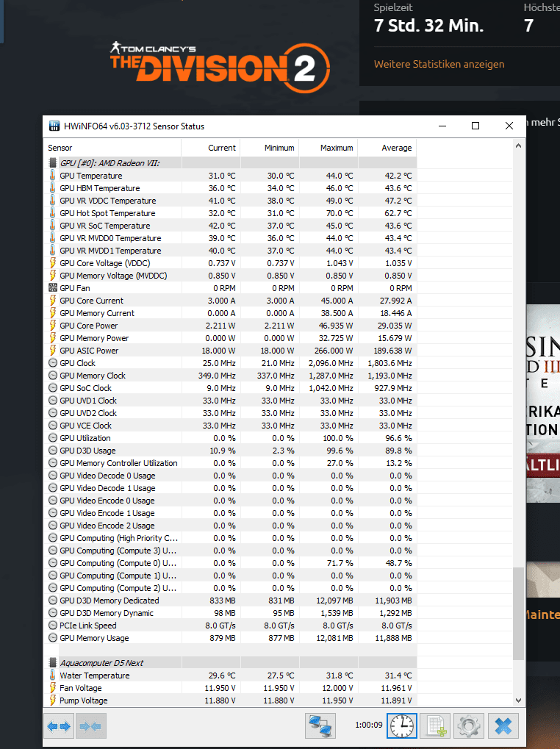Open the network remote monitoring icon

tap(320, 726)
